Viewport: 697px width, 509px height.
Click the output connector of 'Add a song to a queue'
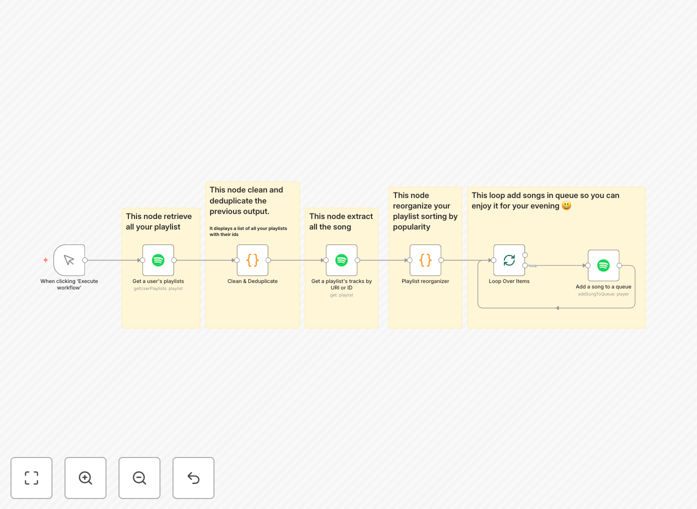click(x=619, y=265)
